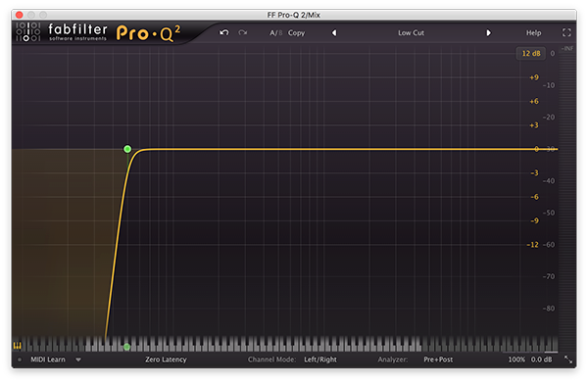Close the FF Pro-Q 2 window
Image resolution: width=588 pixels, height=382 pixels.
tap(20, 15)
